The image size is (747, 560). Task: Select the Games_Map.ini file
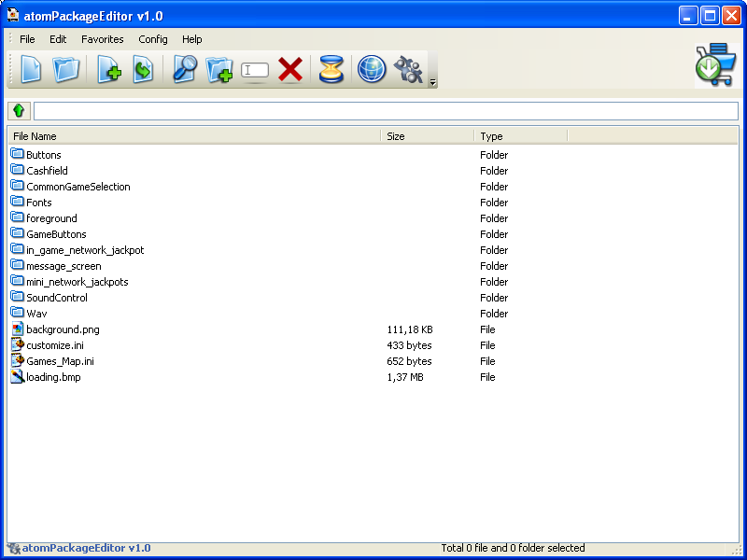coord(60,361)
